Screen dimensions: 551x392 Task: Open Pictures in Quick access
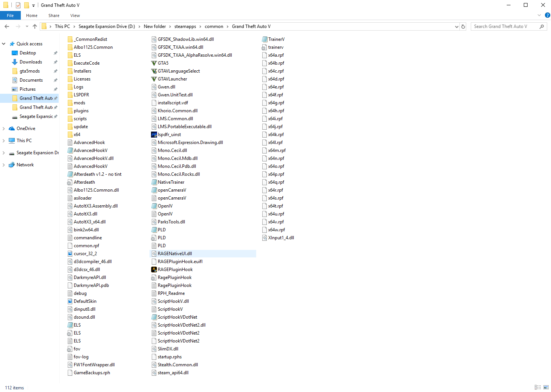[28, 89]
